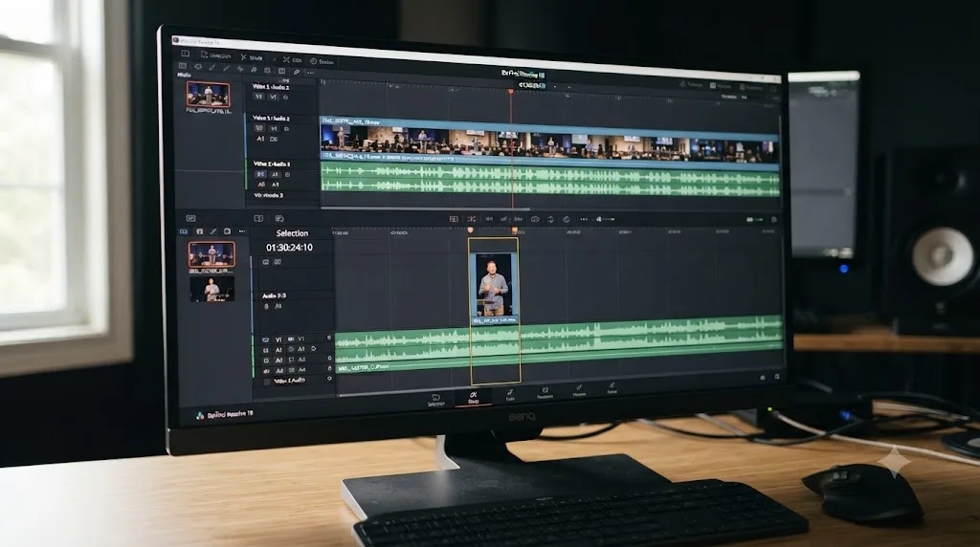Click the pencil icon above lower media thumbnails
Screen dimensions: 980x547
click(213, 231)
